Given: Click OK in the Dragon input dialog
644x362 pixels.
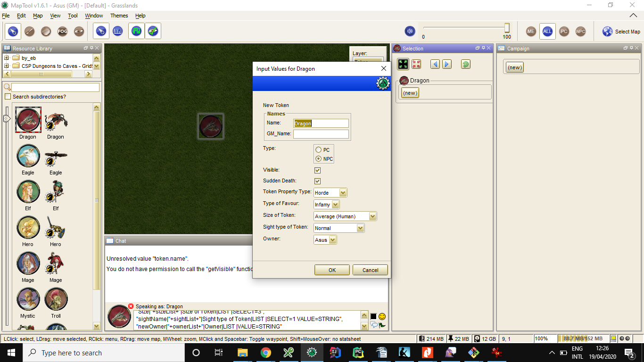Looking at the screenshot, I should (331, 270).
